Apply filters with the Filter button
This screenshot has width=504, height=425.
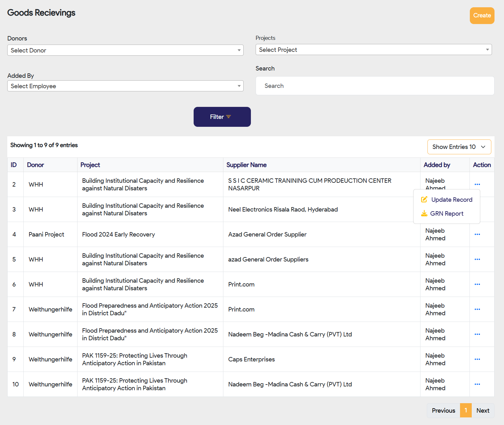point(222,117)
